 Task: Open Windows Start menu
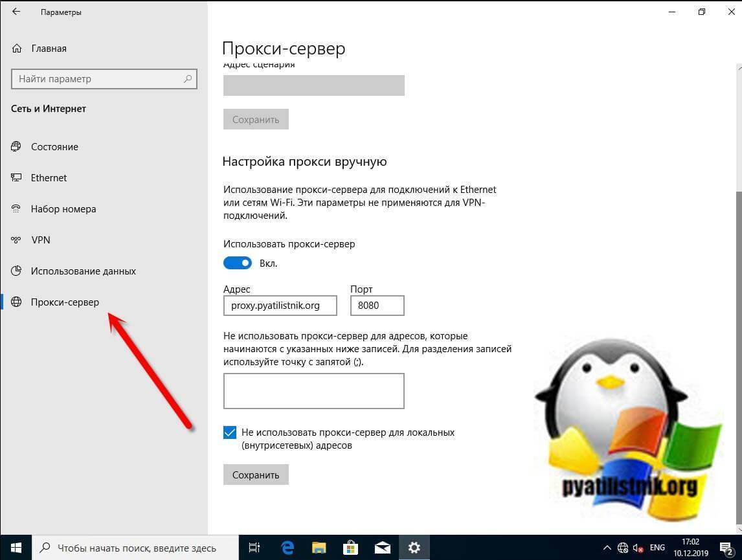pyautogui.click(x=16, y=548)
